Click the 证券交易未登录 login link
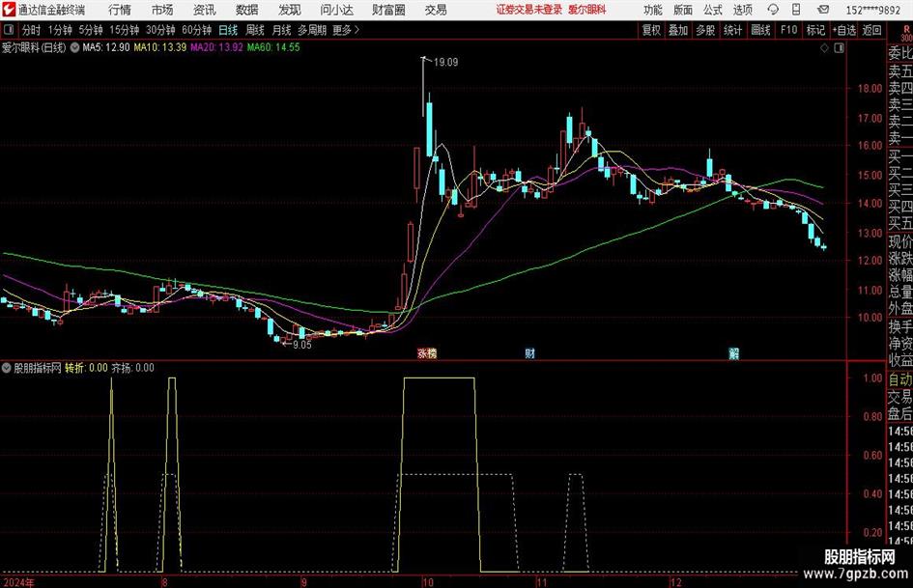 pos(529,10)
